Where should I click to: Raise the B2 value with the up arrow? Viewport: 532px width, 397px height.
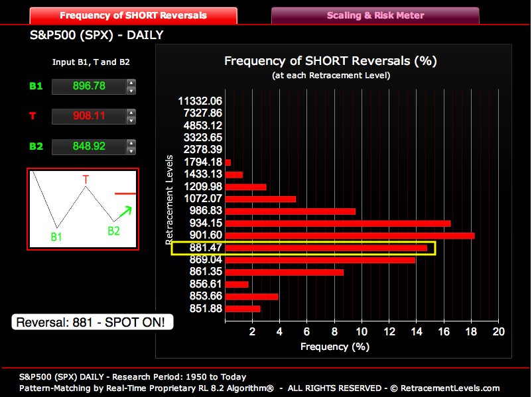coord(131,143)
